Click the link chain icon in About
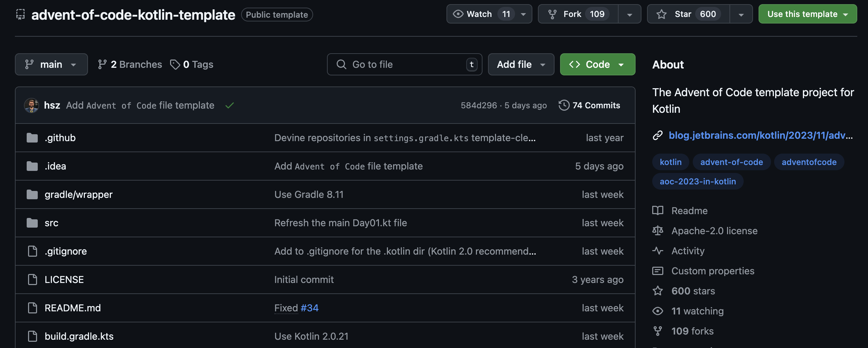Image resolution: width=868 pixels, height=348 pixels. coord(657,135)
